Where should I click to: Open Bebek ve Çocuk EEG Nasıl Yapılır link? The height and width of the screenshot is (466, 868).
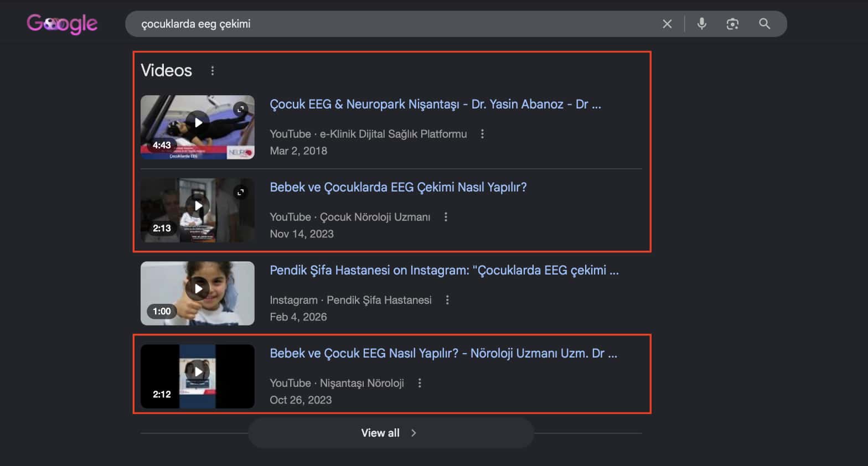[x=443, y=353]
